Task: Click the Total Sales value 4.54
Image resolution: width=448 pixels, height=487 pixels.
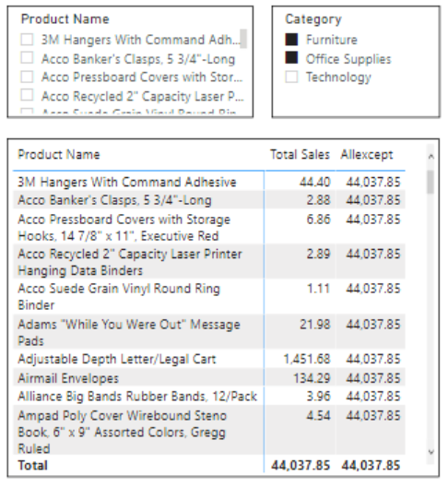Action: pos(319,416)
